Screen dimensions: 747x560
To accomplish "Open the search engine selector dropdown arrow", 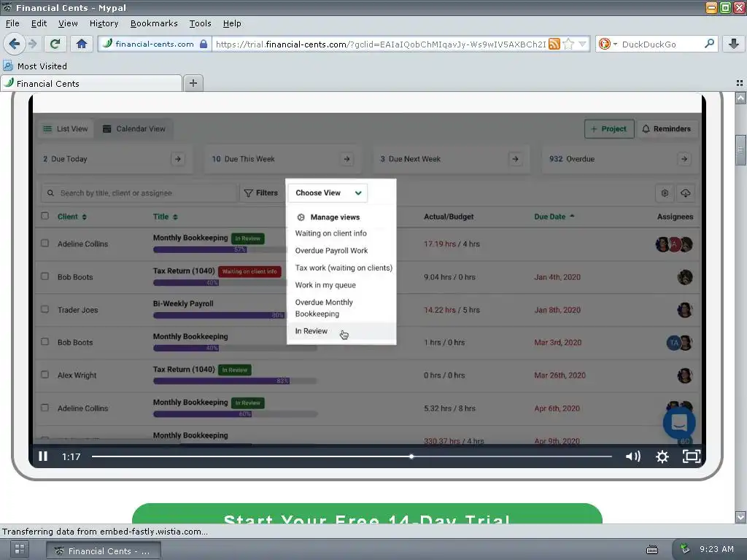I will click(615, 44).
